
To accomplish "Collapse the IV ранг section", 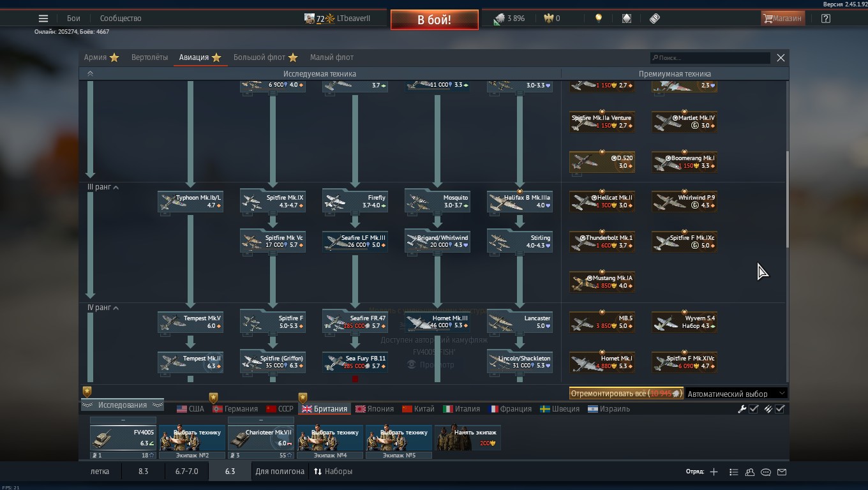I will pyautogui.click(x=116, y=308).
